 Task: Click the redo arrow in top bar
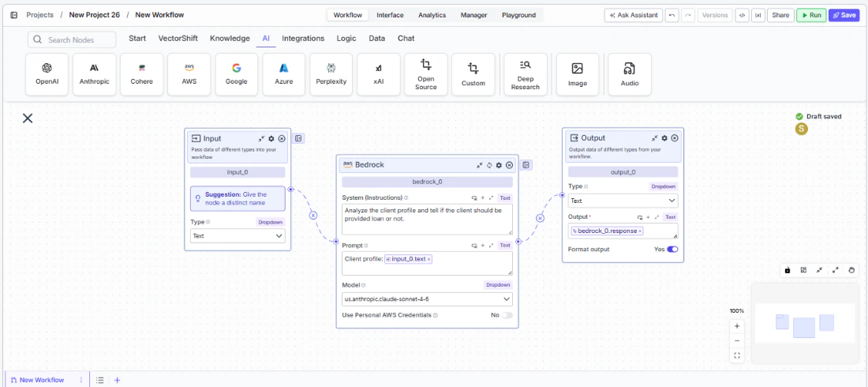687,15
